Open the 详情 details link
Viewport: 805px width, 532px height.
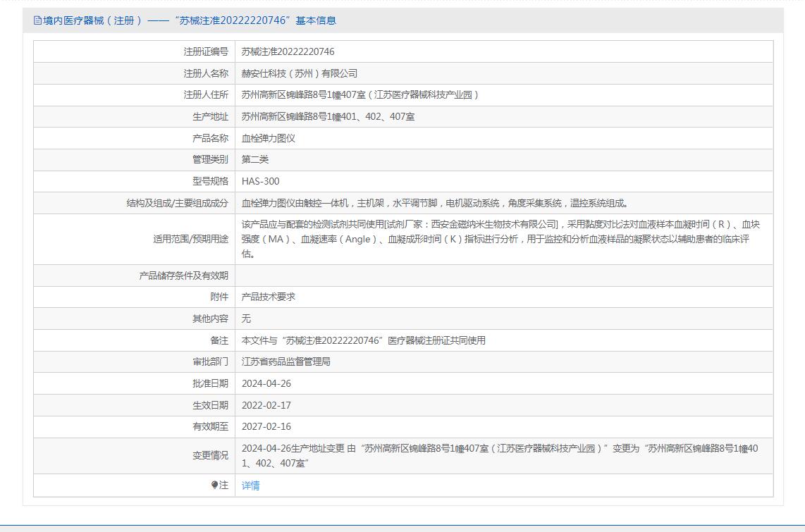pos(250,485)
